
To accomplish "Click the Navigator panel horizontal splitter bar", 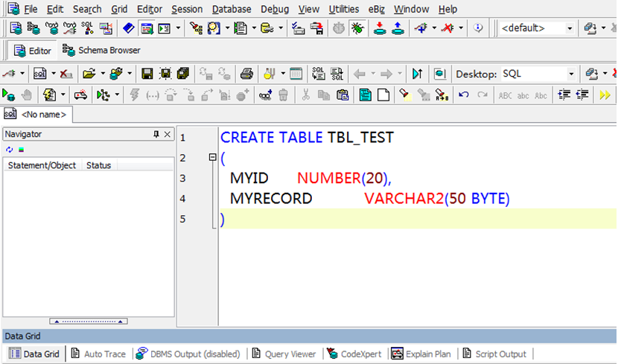I will [88, 322].
